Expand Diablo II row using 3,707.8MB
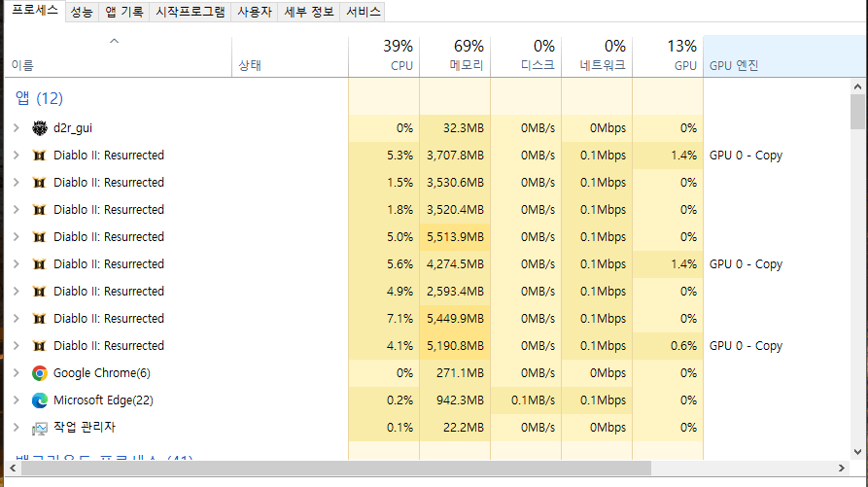The height and width of the screenshot is (487, 868). point(17,155)
